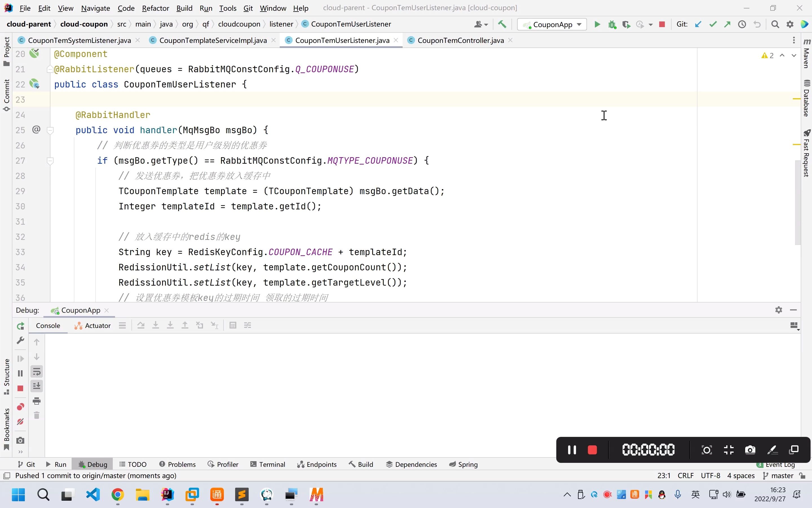Open editor tabs more options
Image resolution: width=812 pixels, height=508 pixels.
794,40
